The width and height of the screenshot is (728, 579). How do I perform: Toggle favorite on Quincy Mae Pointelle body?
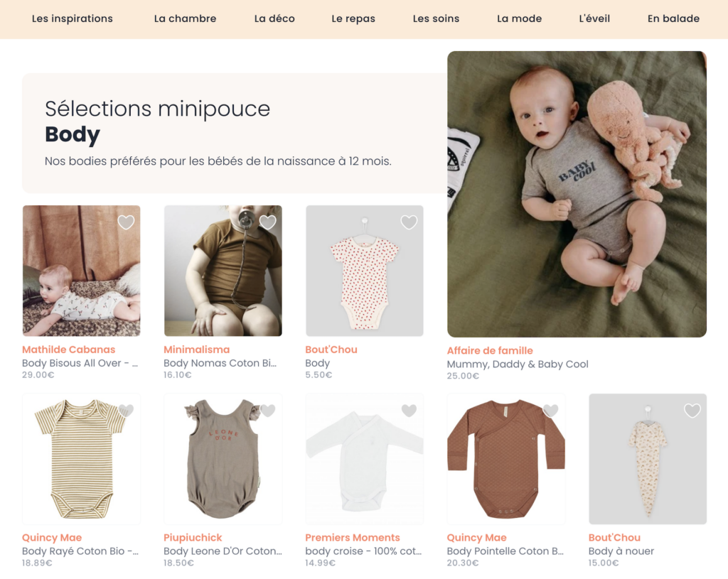point(550,411)
